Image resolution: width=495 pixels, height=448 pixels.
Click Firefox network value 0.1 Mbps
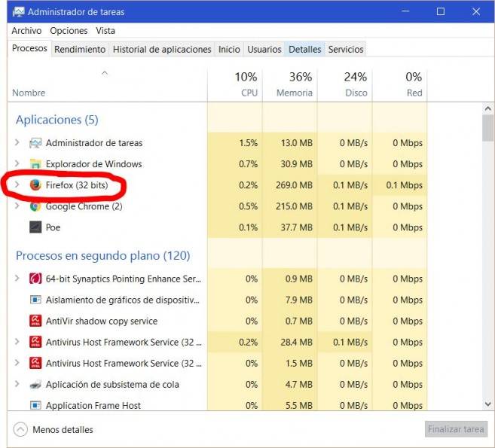404,185
